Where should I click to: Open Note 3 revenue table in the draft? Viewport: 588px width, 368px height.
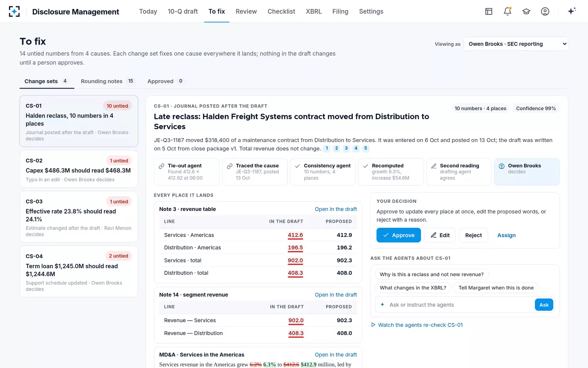336,209
